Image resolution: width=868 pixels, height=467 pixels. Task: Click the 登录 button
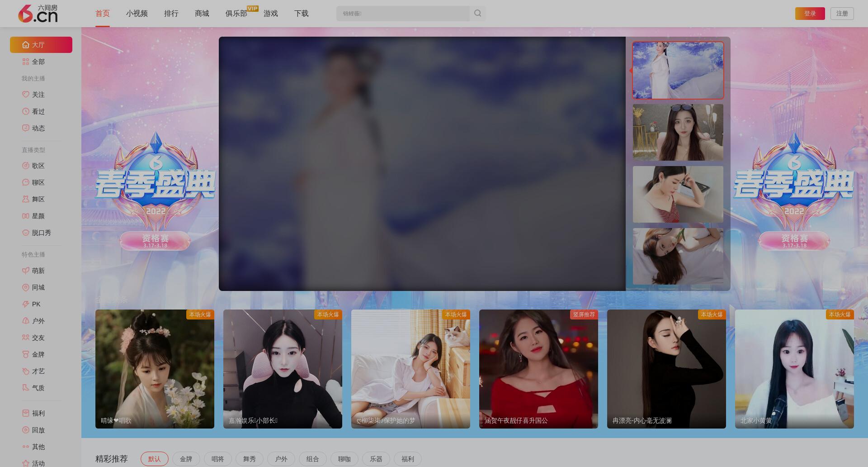(x=810, y=14)
